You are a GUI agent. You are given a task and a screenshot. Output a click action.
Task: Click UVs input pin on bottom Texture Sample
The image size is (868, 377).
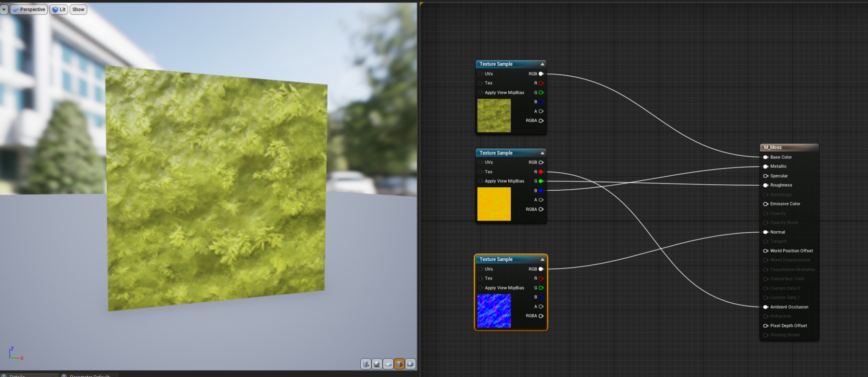pos(480,269)
